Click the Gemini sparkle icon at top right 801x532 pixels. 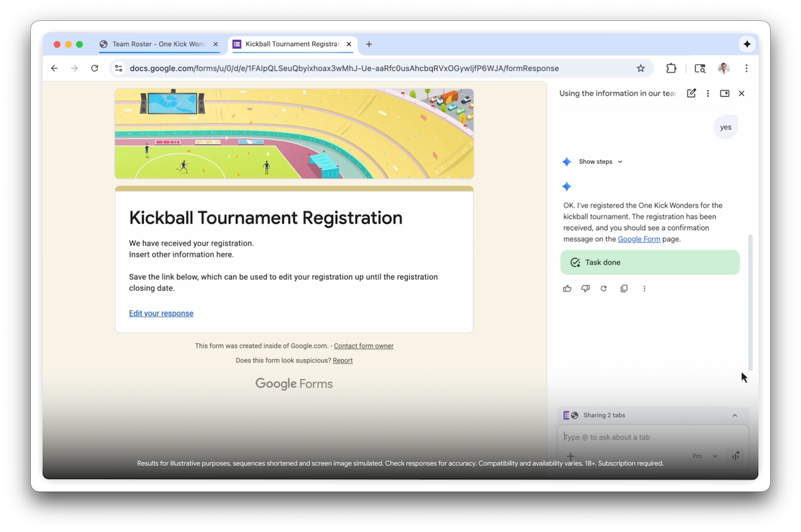click(x=747, y=44)
